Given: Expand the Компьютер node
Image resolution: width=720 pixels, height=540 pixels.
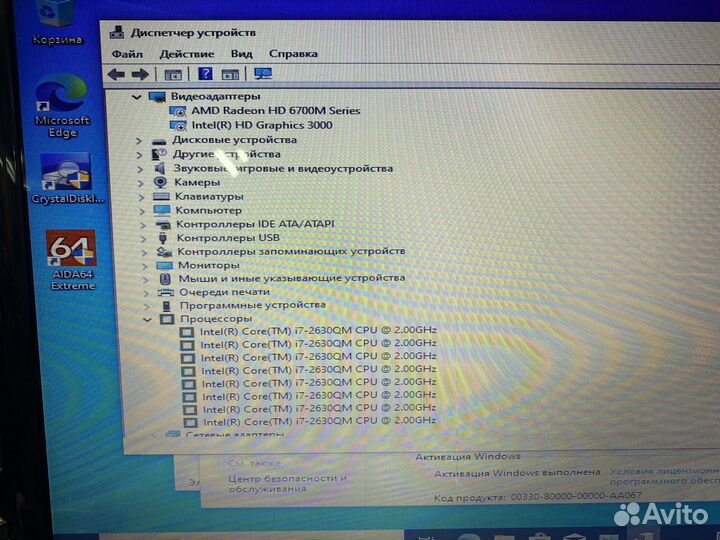Looking at the screenshot, I should pyautogui.click(x=142, y=211).
